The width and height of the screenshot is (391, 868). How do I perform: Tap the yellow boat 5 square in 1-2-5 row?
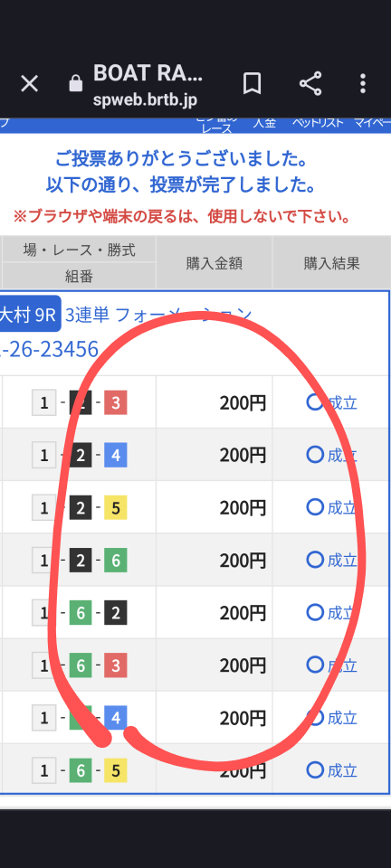pyautogui.click(x=116, y=508)
